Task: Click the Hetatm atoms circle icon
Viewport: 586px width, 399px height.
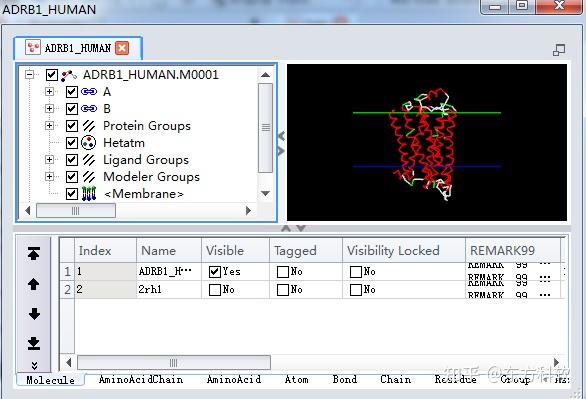Action: pyautogui.click(x=89, y=143)
